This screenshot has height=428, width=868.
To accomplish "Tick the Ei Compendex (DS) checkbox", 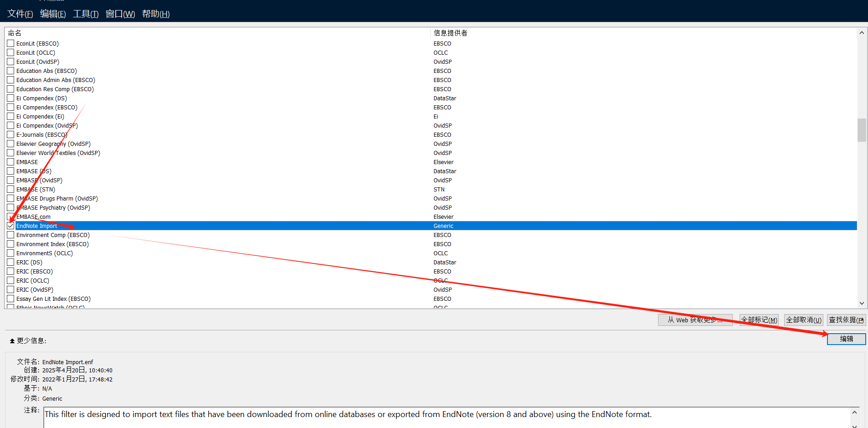I will tap(10, 98).
